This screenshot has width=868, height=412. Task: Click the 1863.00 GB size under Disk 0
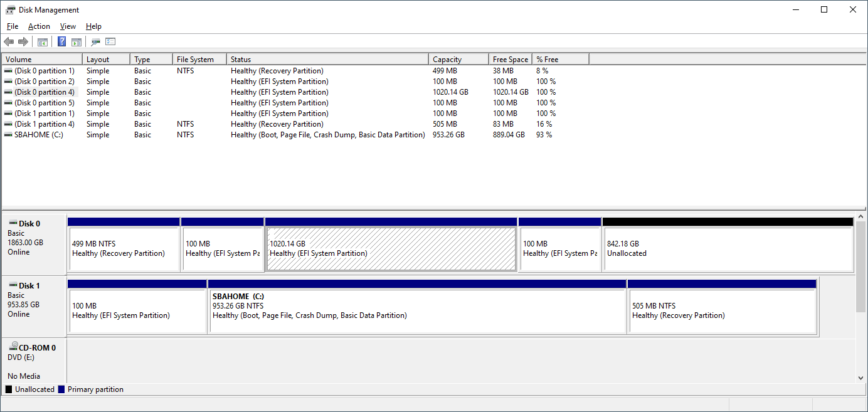tap(26, 243)
